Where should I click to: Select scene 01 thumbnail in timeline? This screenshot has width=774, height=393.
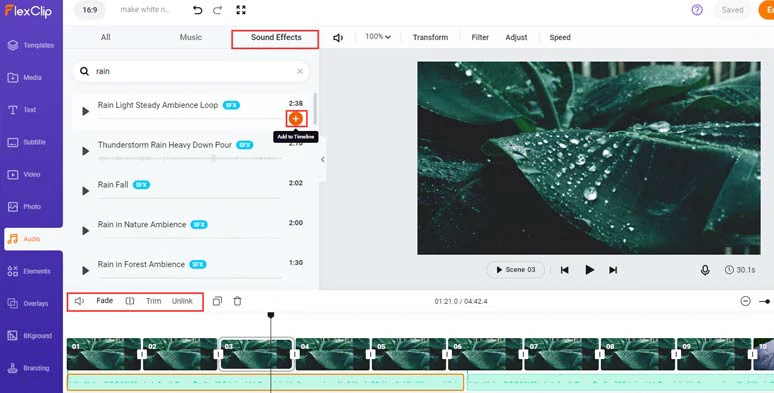104,354
